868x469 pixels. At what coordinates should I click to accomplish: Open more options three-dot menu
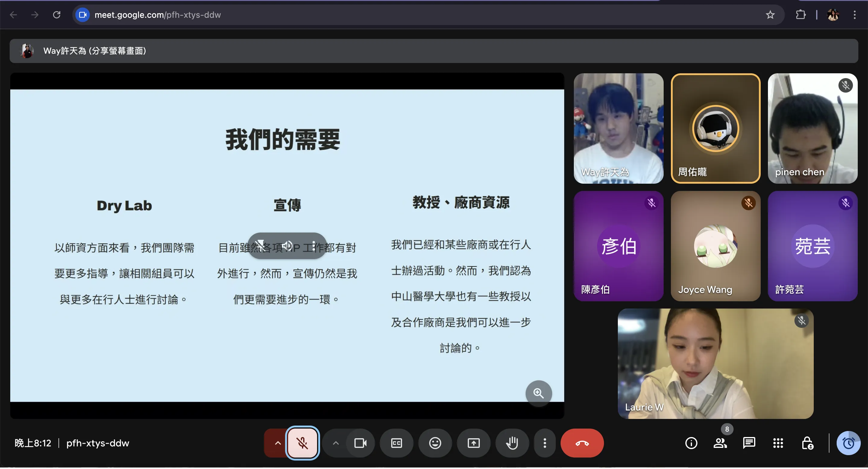click(545, 443)
